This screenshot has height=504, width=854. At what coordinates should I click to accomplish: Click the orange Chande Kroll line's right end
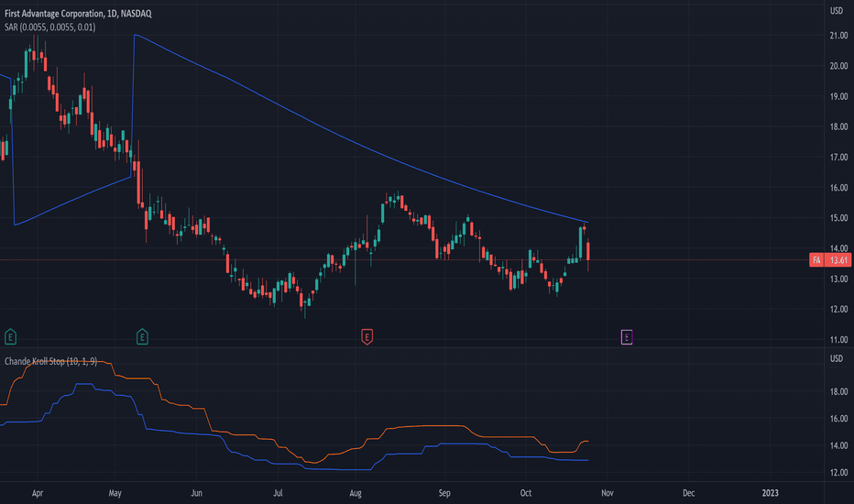click(x=586, y=442)
